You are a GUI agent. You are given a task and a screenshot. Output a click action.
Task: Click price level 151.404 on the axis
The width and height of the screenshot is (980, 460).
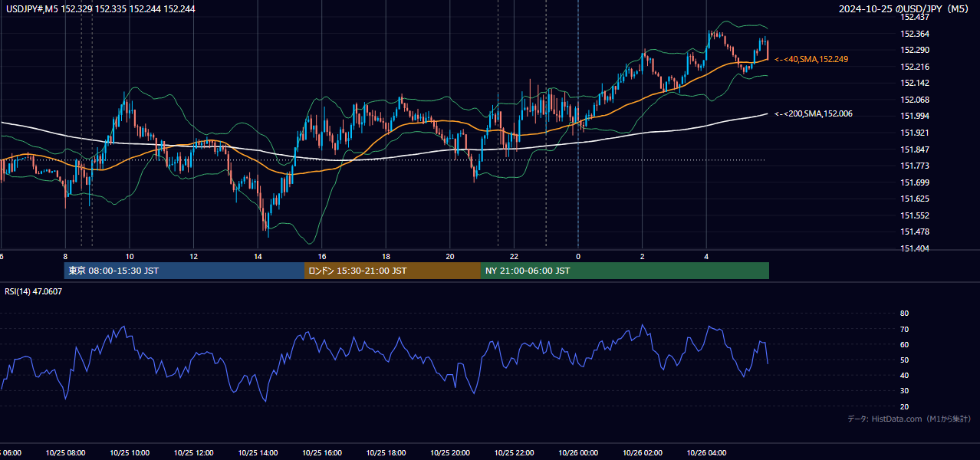click(x=914, y=248)
